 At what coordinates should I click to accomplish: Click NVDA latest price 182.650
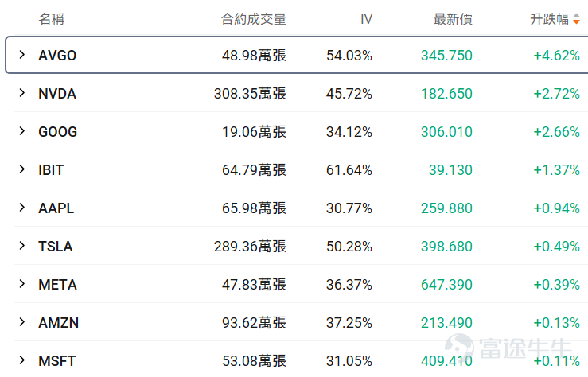(446, 94)
